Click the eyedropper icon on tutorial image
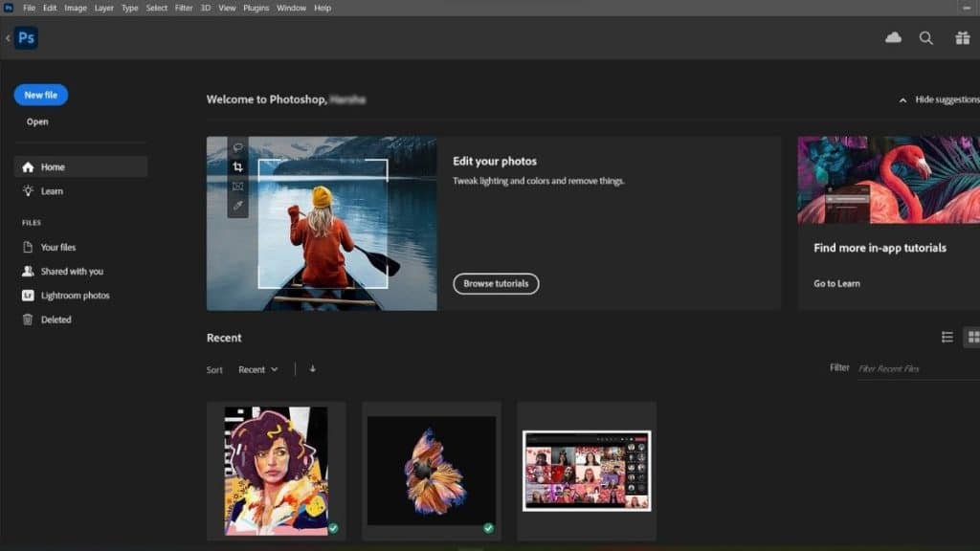 tap(237, 205)
